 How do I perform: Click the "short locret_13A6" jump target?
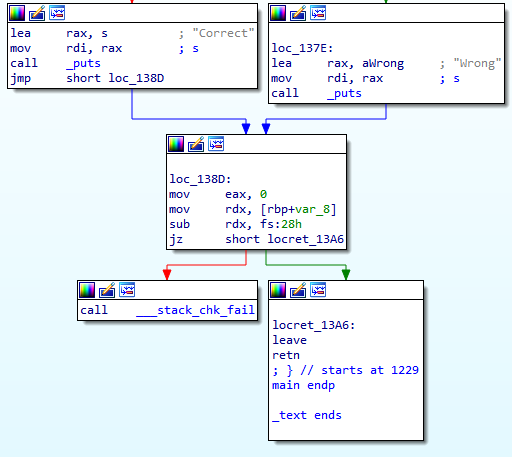tap(284, 239)
